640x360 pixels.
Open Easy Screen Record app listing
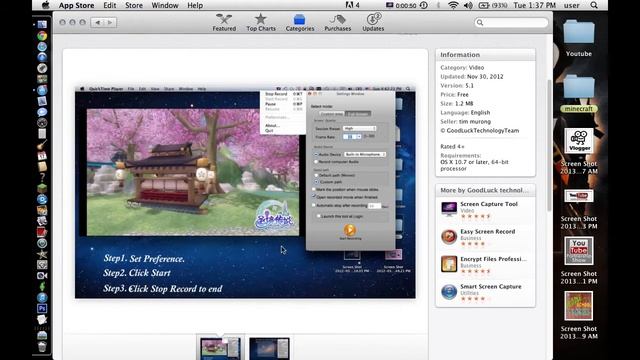tap(487, 231)
